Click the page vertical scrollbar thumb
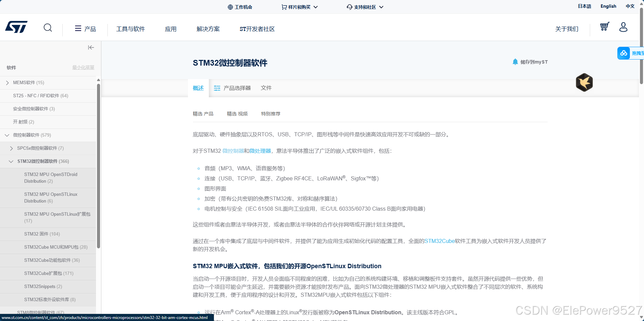 point(641,45)
